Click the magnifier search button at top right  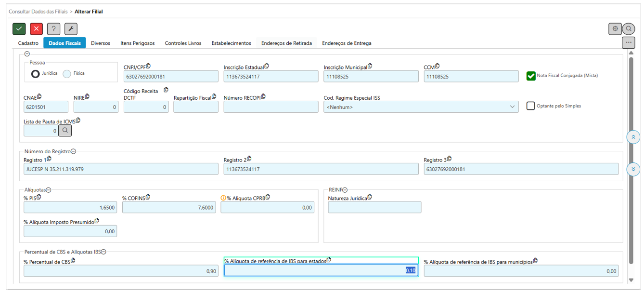click(629, 29)
